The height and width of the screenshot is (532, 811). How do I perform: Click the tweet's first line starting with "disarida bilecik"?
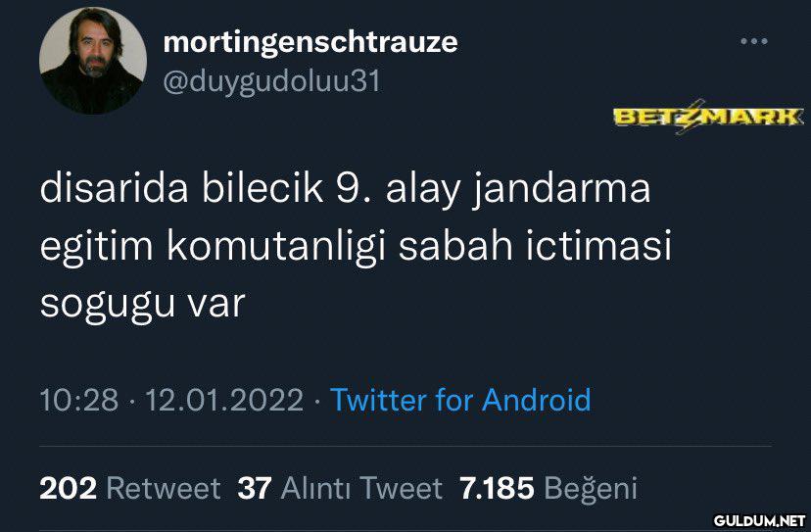[345, 188]
